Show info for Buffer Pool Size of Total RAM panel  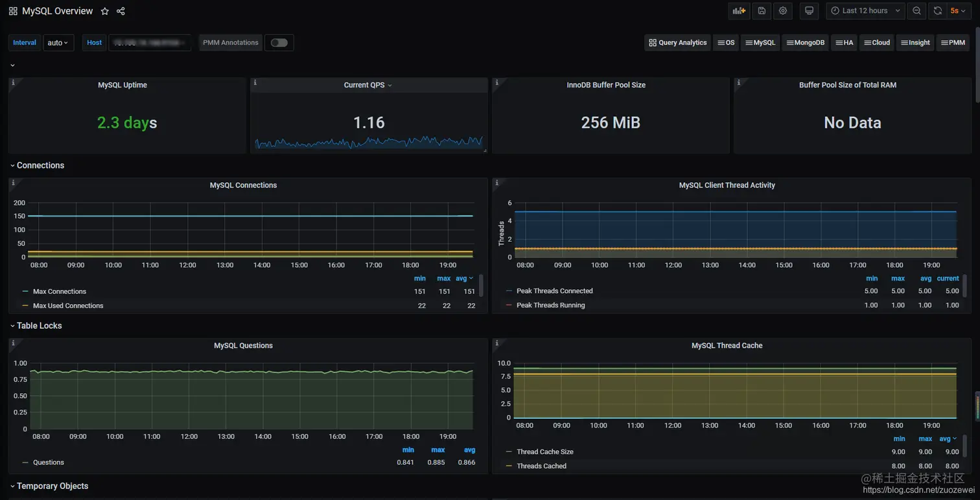[738, 82]
